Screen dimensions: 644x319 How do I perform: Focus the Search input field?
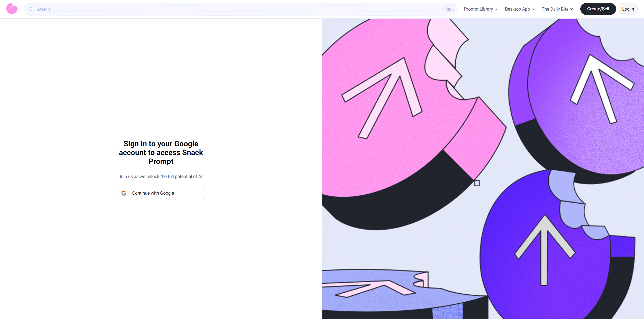(240, 9)
